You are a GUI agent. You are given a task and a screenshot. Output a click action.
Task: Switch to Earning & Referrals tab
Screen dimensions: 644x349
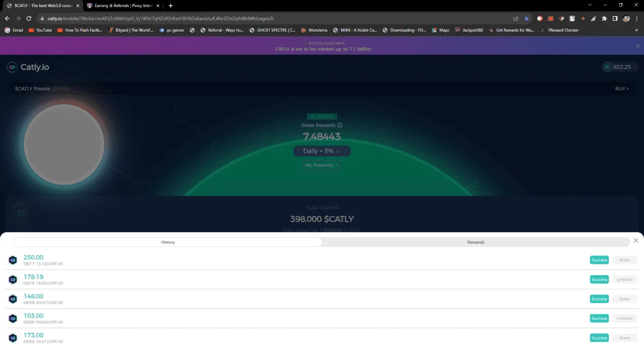tap(123, 6)
